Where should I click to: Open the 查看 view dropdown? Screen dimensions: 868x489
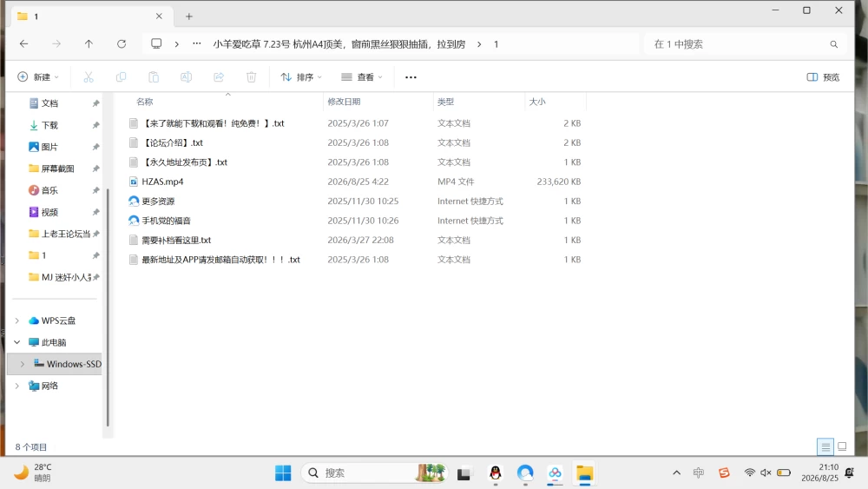[361, 77]
